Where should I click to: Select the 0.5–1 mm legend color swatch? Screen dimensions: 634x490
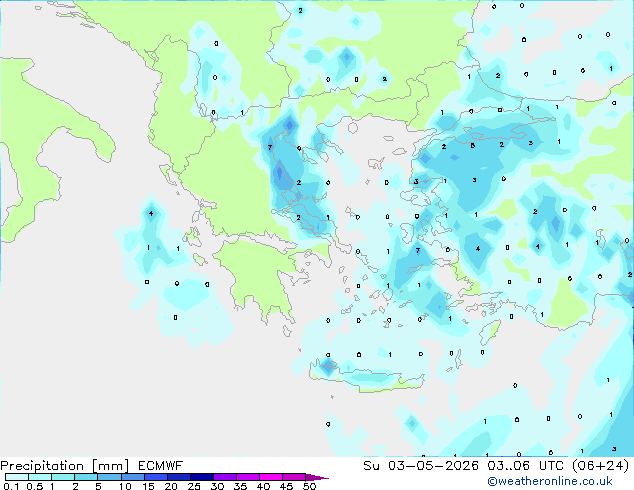pyautogui.click(x=40, y=477)
